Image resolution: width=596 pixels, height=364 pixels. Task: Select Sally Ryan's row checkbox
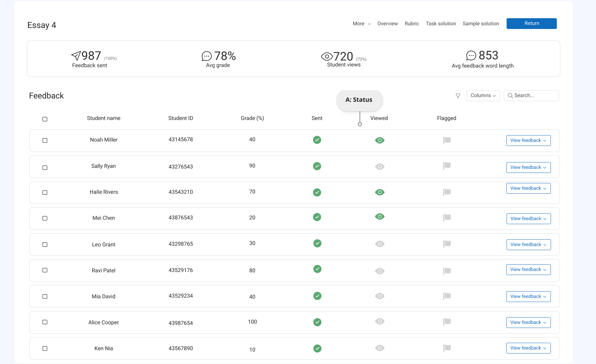45,168
